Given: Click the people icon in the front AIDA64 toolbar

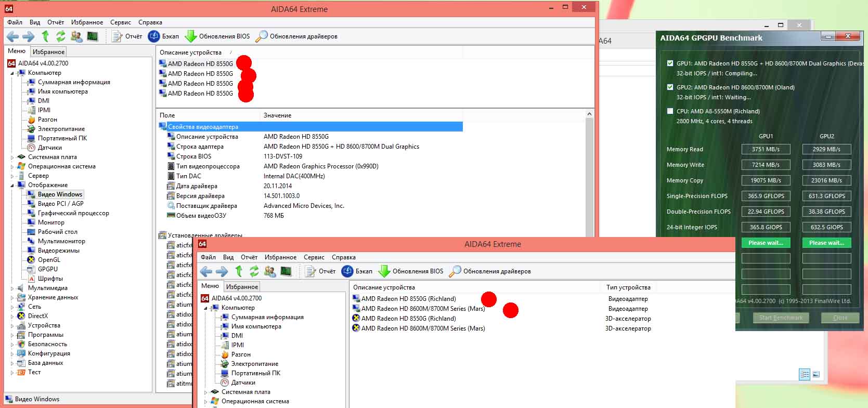Looking at the screenshot, I should (x=270, y=271).
